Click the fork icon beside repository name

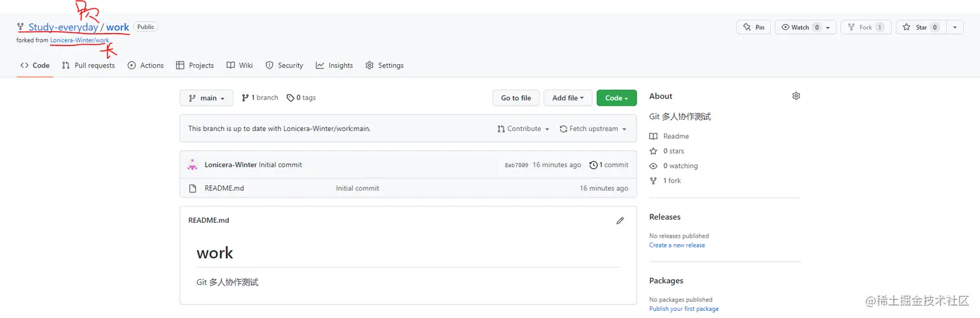pos(21,27)
